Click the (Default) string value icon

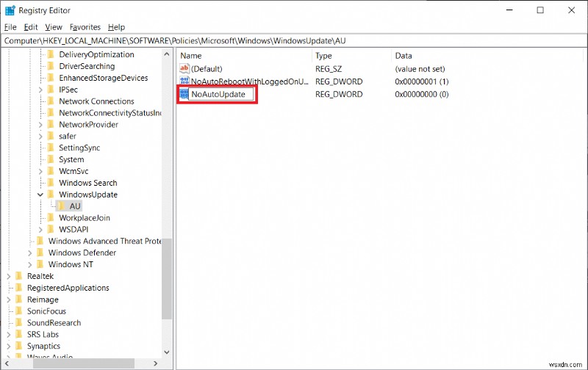point(184,68)
